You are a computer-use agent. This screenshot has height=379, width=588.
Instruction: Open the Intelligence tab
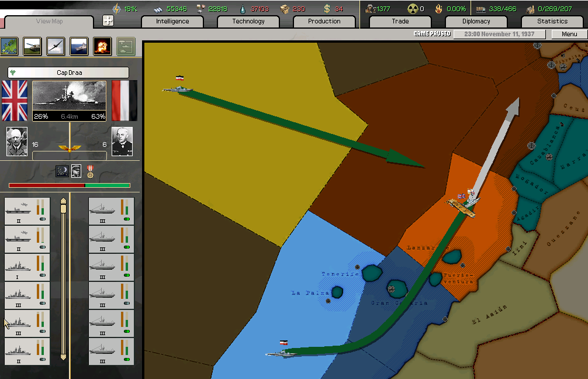(172, 22)
